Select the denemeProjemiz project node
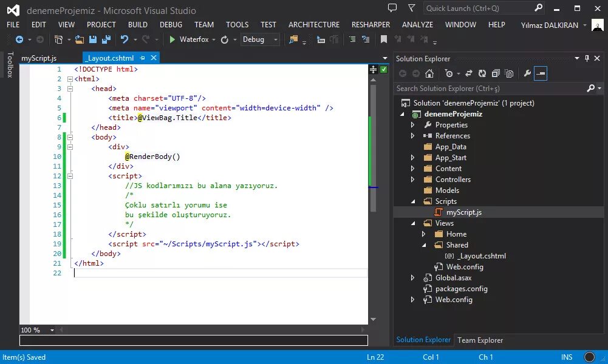 point(453,114)
